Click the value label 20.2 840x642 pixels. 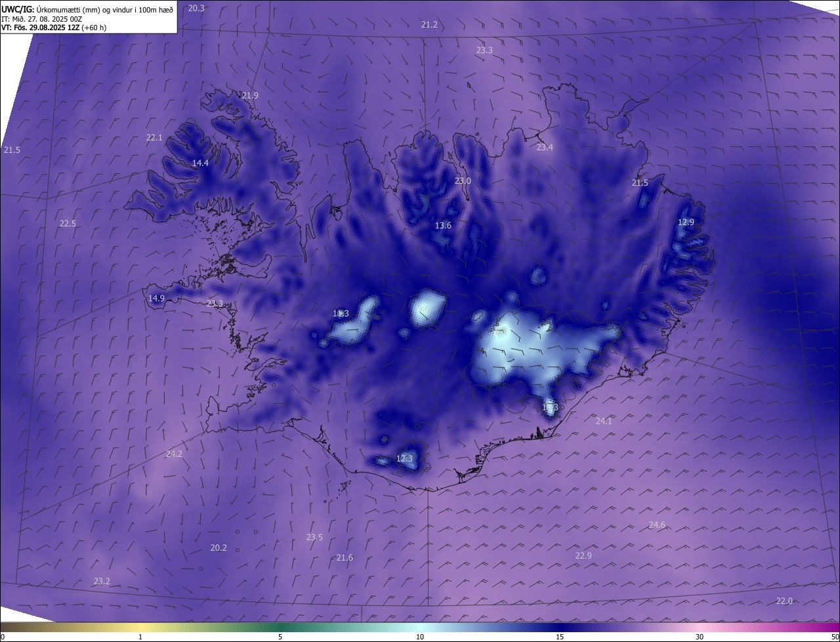pyautogui.click(x=219, y=547)
